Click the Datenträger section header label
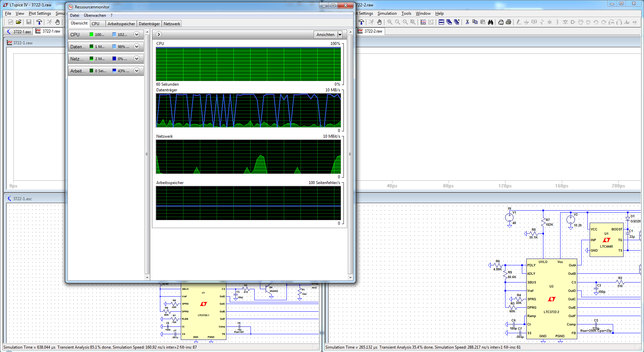 point(78,47)
